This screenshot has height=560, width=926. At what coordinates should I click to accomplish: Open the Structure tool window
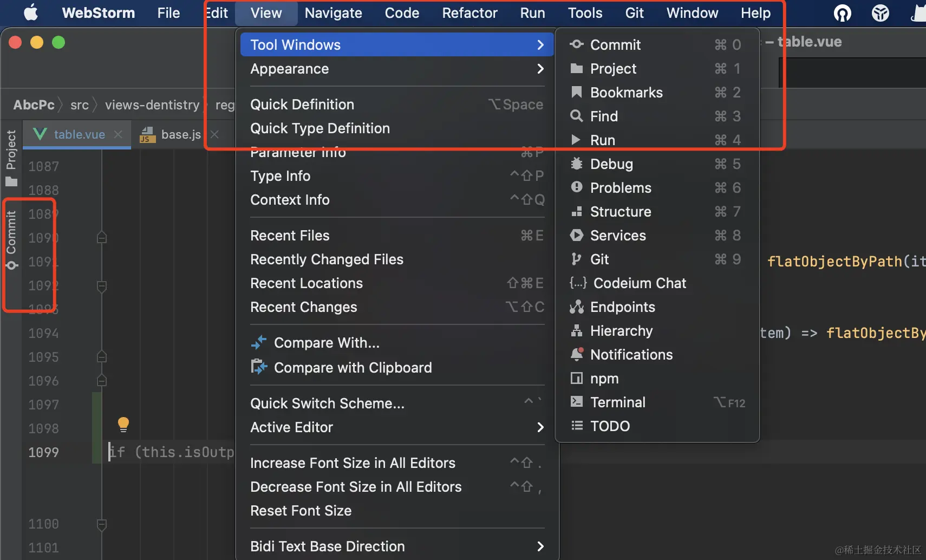tap(621, 212)
